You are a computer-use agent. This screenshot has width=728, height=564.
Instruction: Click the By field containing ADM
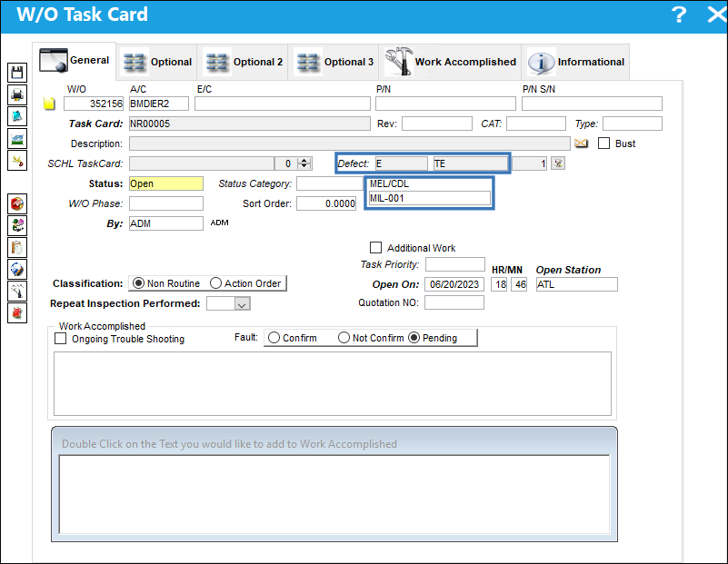tap(166, 223)
